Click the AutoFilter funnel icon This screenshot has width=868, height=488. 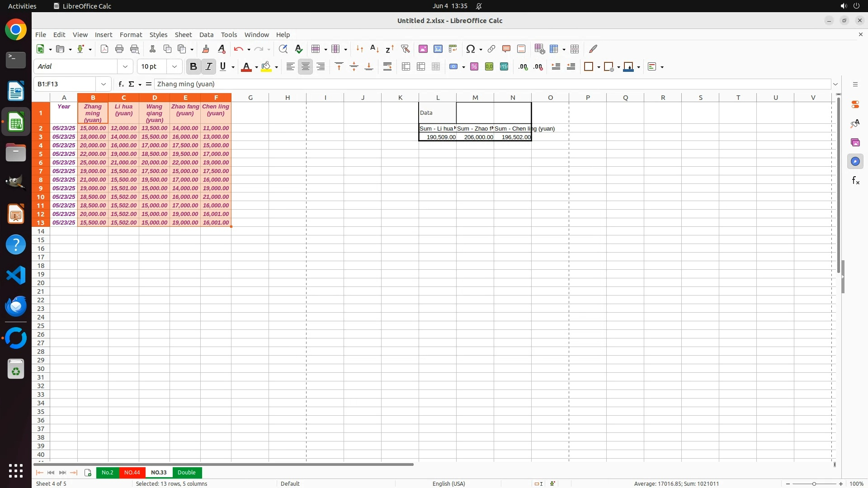point(405,49)
